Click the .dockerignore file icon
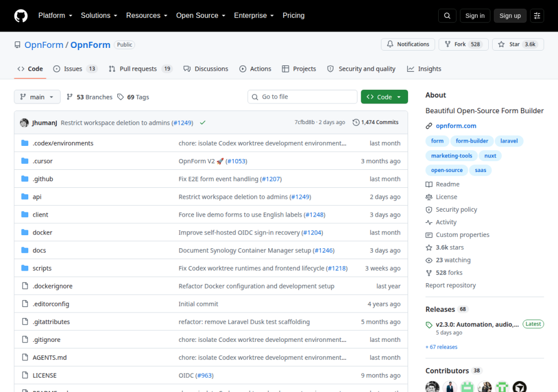This screenshot has height=392, width=558. [25, 286]
